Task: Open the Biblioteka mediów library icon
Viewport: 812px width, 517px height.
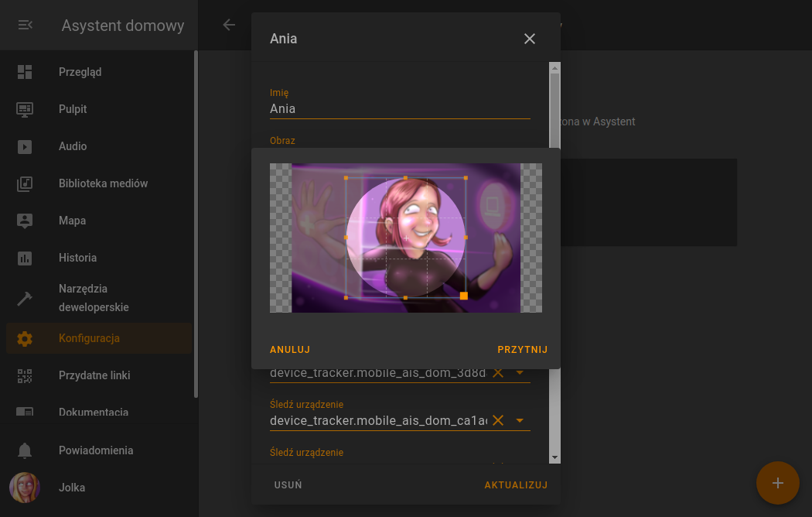Action: (x=24, y=183)
